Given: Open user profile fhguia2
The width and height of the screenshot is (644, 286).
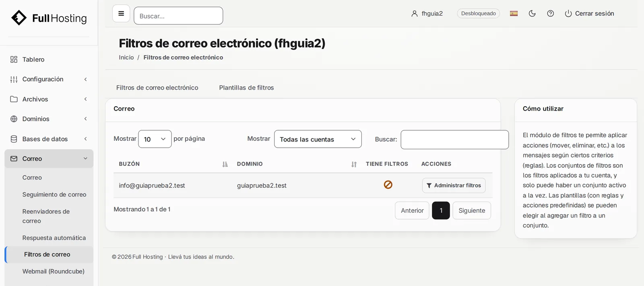Looking at the screenshot, I should pyautogui.click(x=427, y=14).
